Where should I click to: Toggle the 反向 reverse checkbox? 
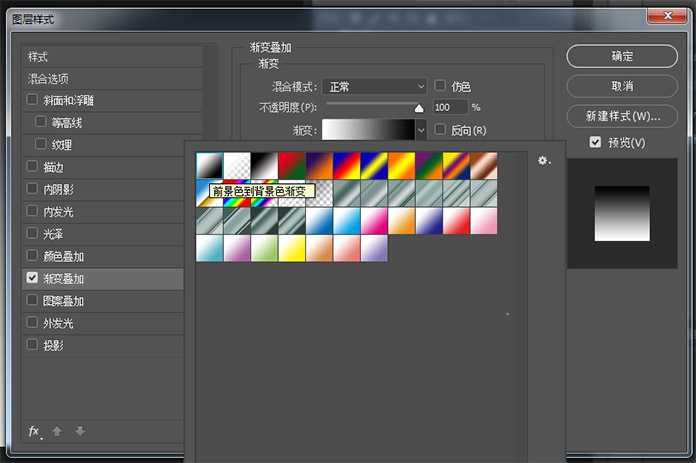440,130
